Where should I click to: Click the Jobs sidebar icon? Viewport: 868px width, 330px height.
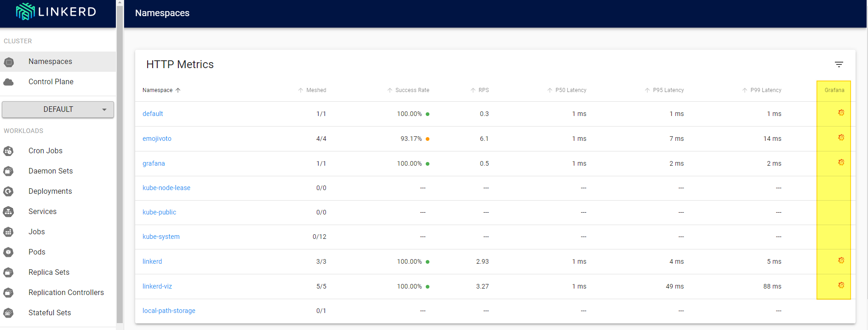9,232
